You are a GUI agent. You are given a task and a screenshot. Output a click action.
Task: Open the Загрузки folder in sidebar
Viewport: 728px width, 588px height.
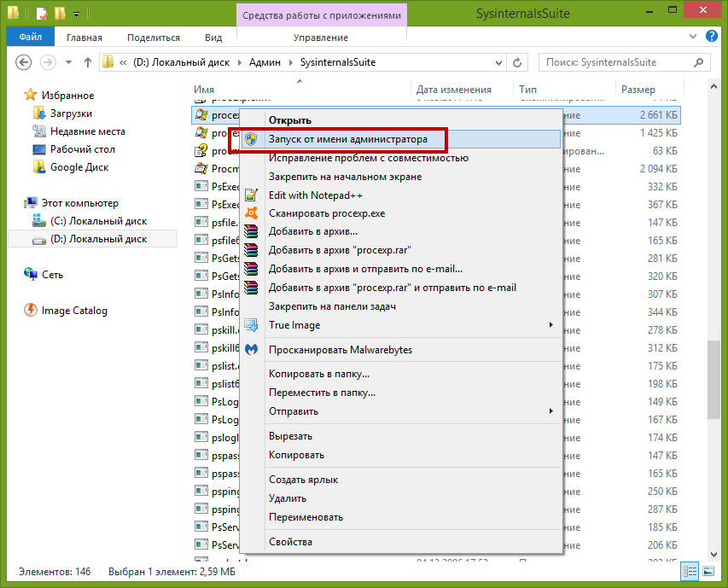coord(71,114)
